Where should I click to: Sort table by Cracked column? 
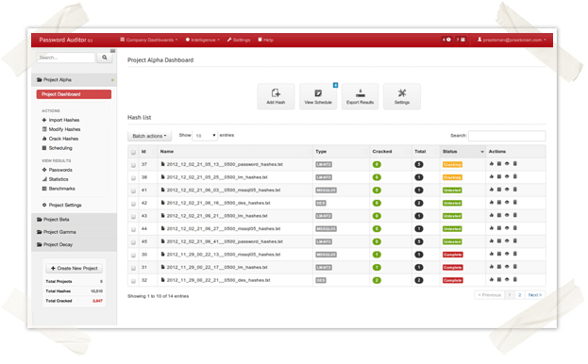point(391,151)
